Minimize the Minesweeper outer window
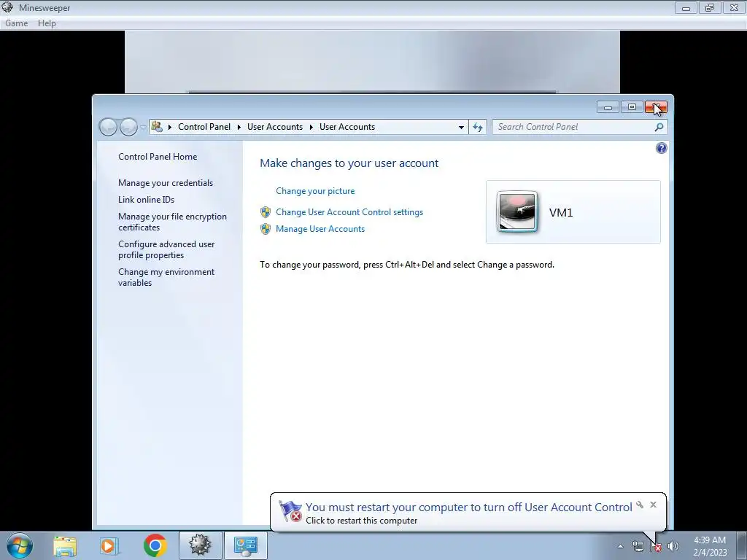Screen dimensions: 747x560 pyautogui.click(x=686, y=7)
